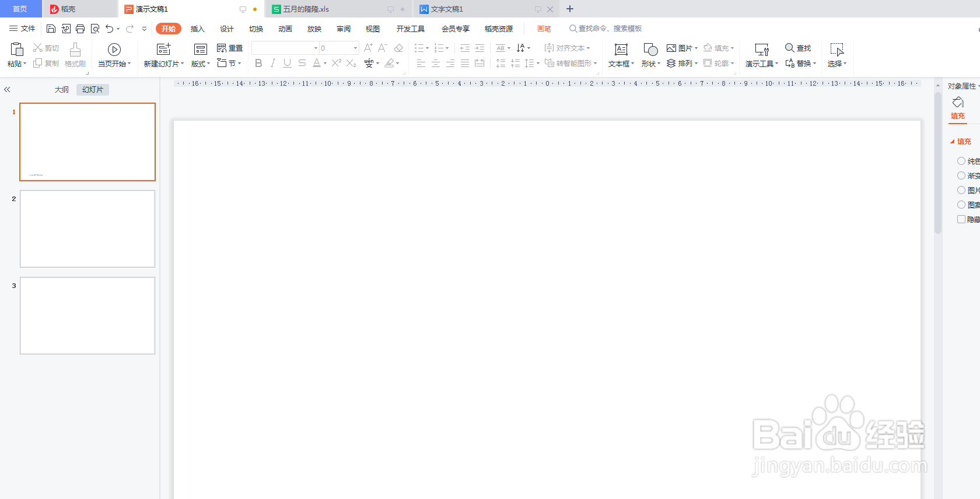Collapse the slide panel with double chevron
Screen dimensions: 980x499
tap(7, 89)
